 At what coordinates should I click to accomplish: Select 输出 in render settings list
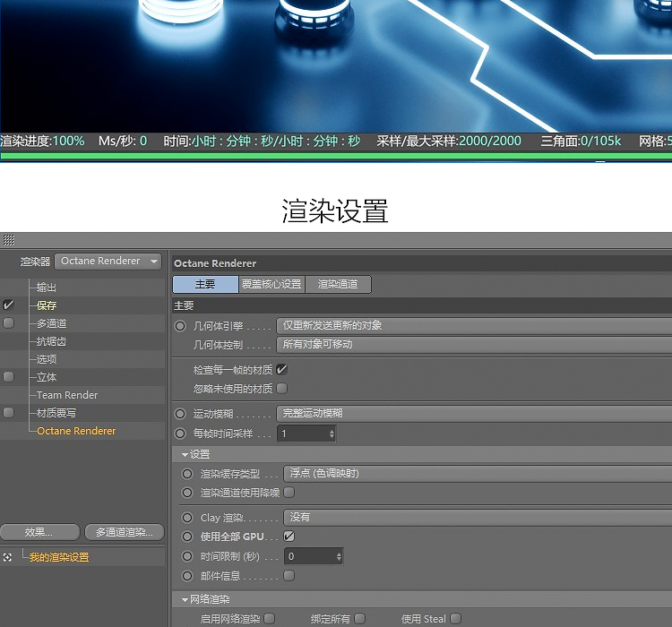click(x=47, y=288)
